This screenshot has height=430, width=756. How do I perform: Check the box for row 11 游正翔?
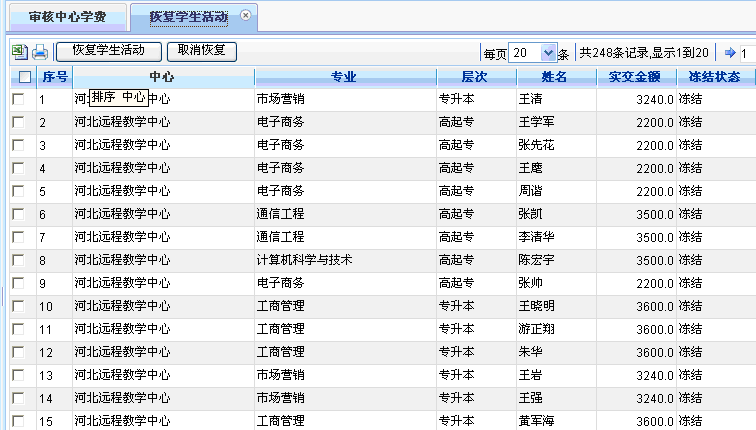tap(18, 329)
